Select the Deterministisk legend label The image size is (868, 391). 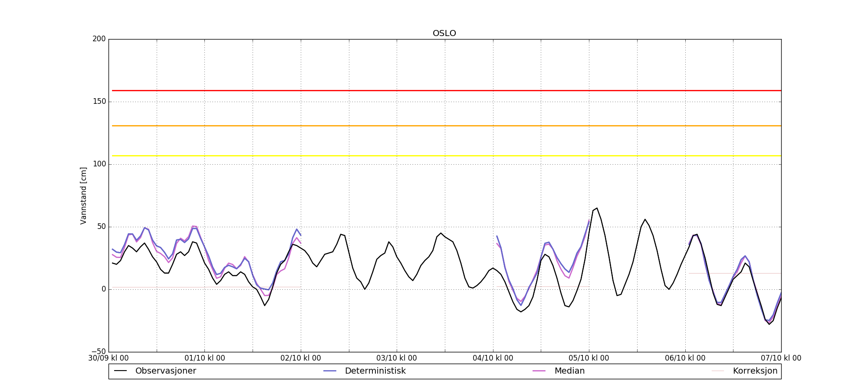coord(375,371)
